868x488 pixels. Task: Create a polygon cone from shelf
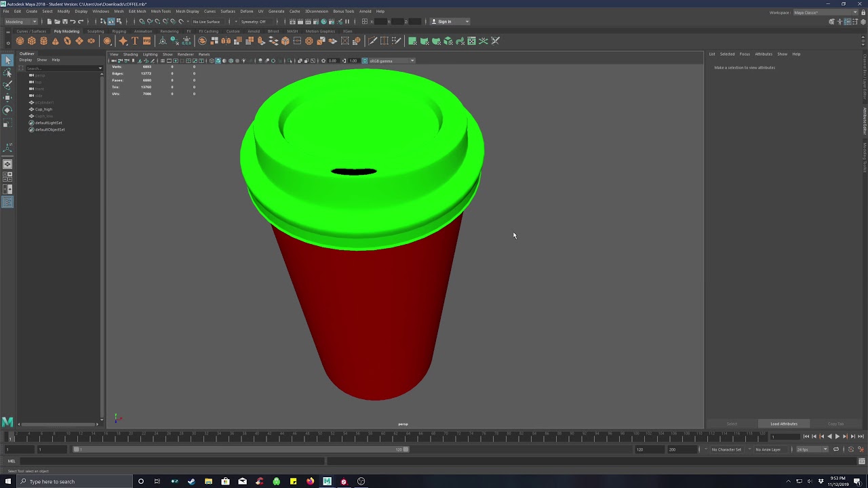(x=55, y=41)
